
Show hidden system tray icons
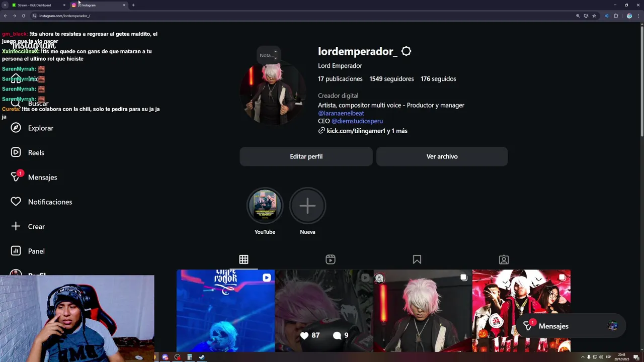tap(583, 357)
